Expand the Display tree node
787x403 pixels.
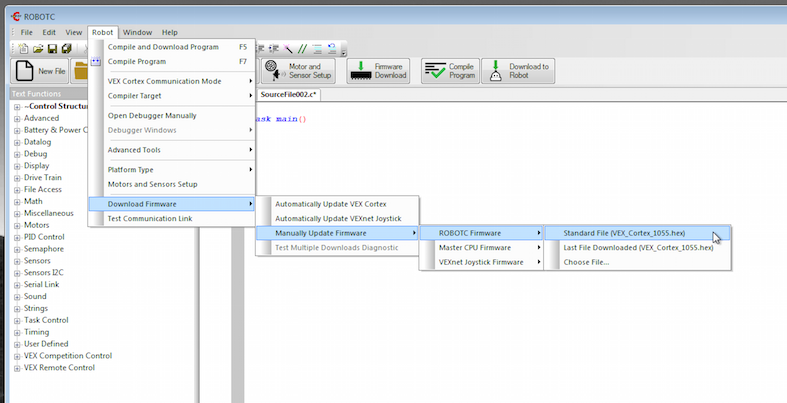point(17,166)
